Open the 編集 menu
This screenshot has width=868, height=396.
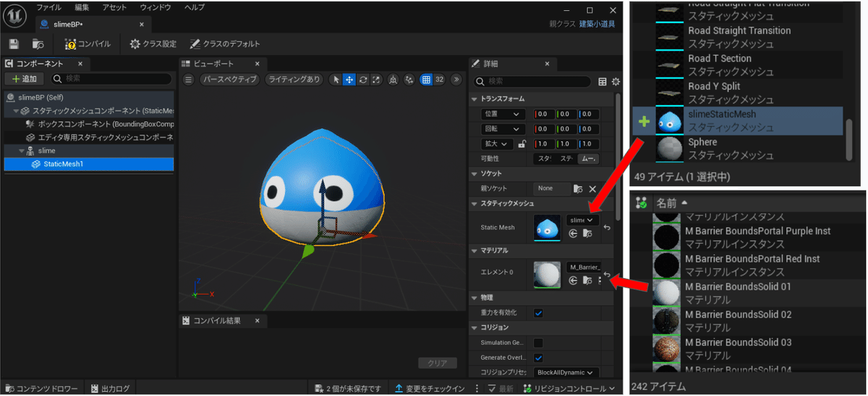coord(82,7)
